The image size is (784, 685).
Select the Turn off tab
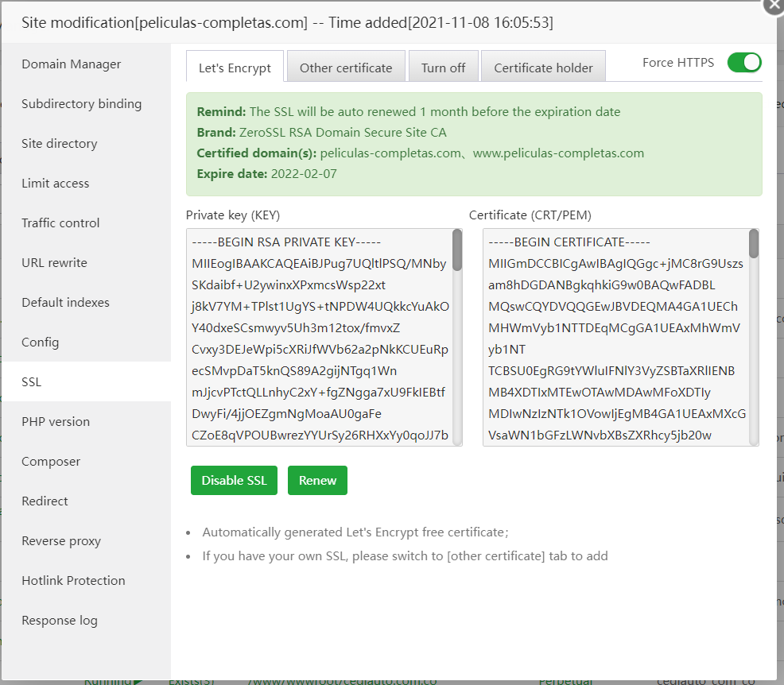click(443, 68)
